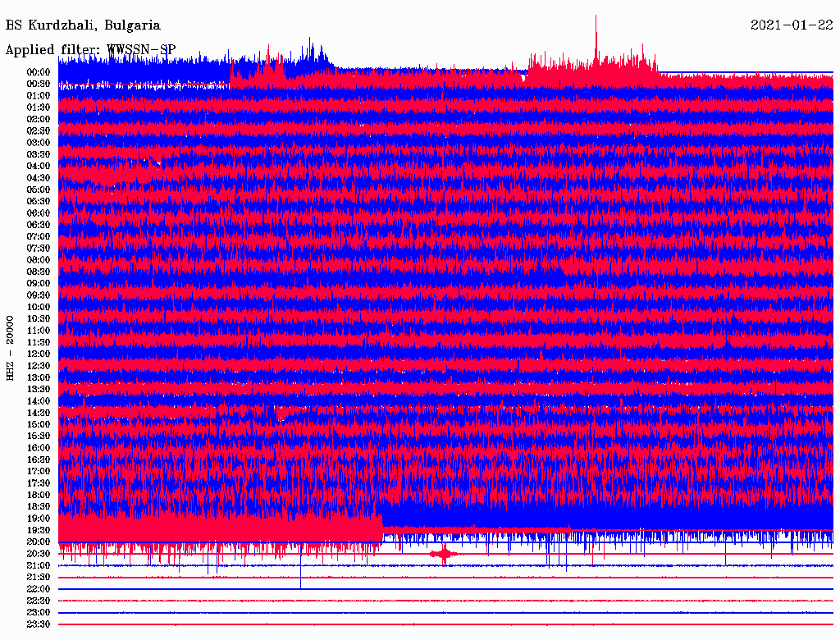Select the 23:00 time label
Image resolution: width=840 pixels, height=640 pixels.
(39, 613)
